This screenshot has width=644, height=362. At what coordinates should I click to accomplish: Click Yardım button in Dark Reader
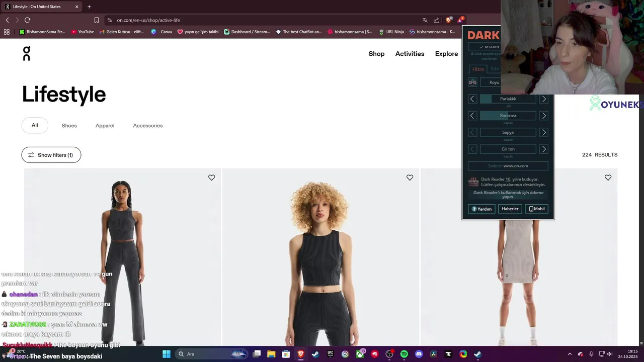(481, 209)
